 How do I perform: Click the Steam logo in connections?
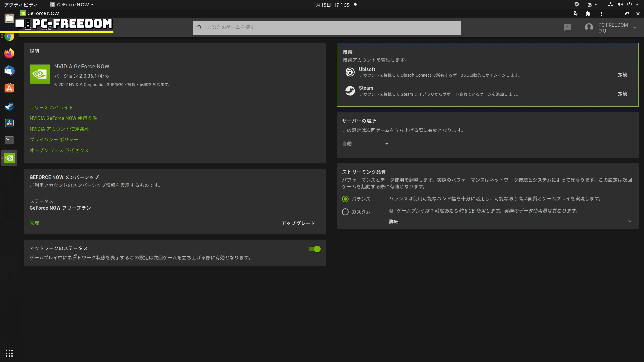pos(350,91)
